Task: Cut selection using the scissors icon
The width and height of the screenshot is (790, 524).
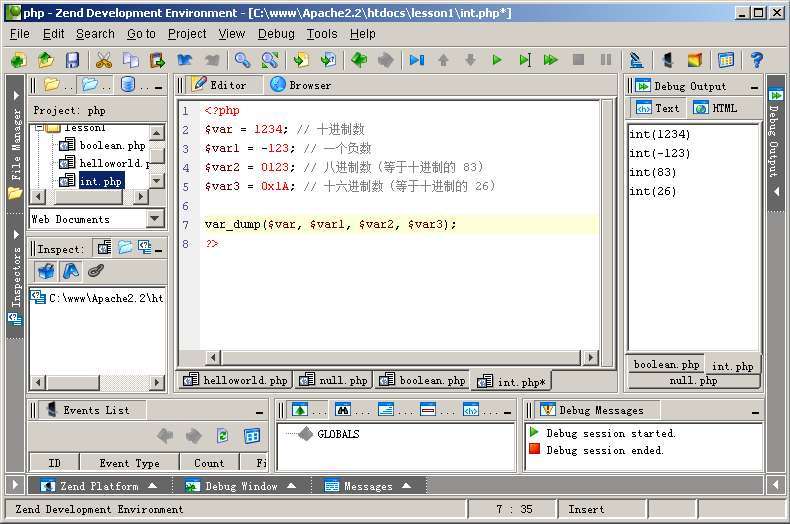Action: [x=104, y=60]
